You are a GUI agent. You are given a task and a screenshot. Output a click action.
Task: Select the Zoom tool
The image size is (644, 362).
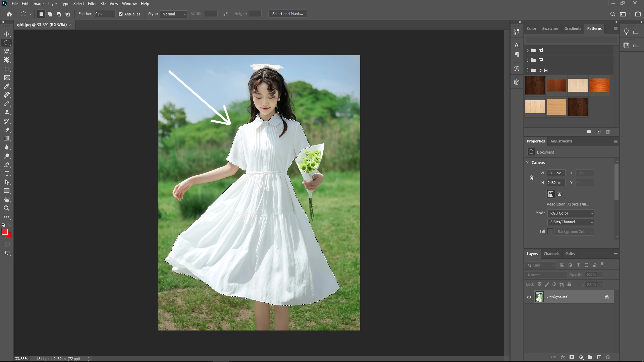(x=7, y=208)
